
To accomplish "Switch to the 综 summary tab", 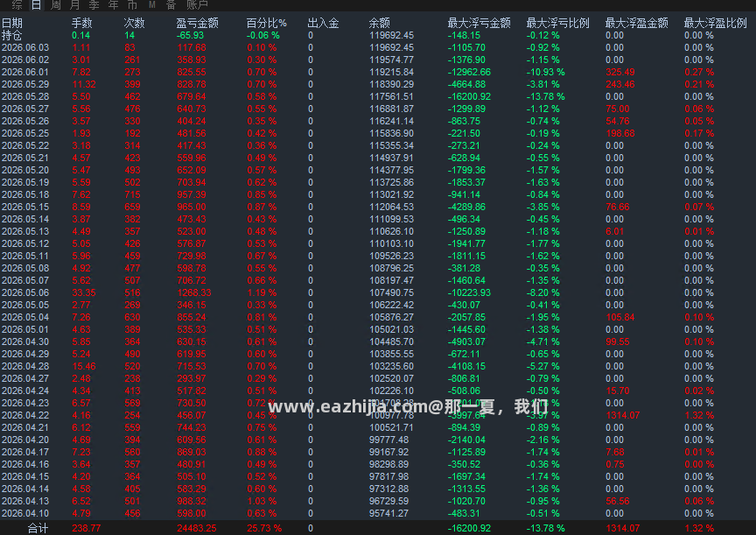I will (17, 5).
